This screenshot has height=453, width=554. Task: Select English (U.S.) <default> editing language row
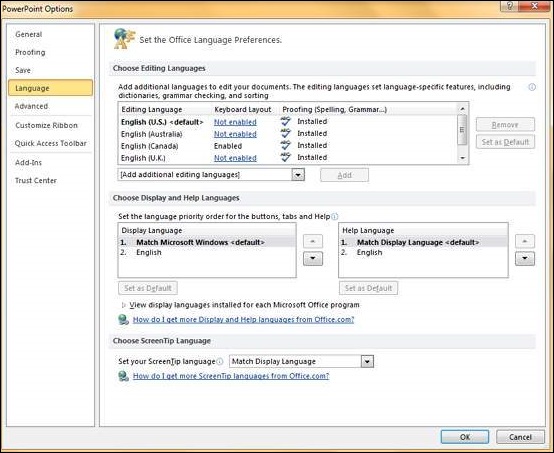pyautogui.click(x=288, y=122)
